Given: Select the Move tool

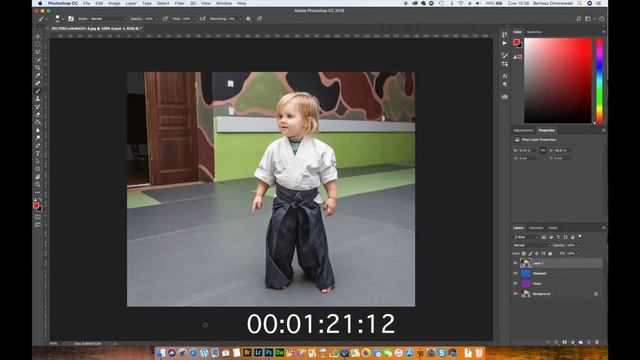Looking at the screenshot, I should [38, 36].
